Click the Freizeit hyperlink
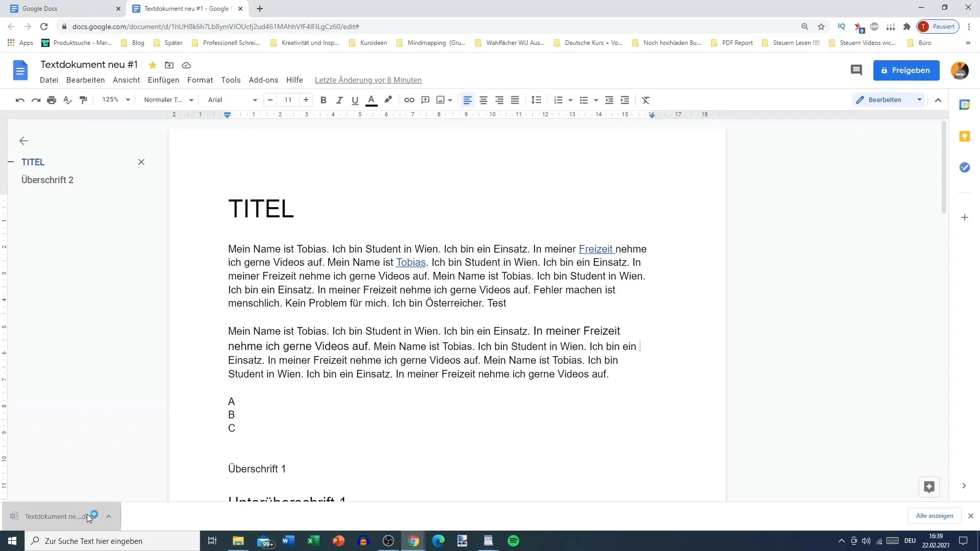 point(595,248)
